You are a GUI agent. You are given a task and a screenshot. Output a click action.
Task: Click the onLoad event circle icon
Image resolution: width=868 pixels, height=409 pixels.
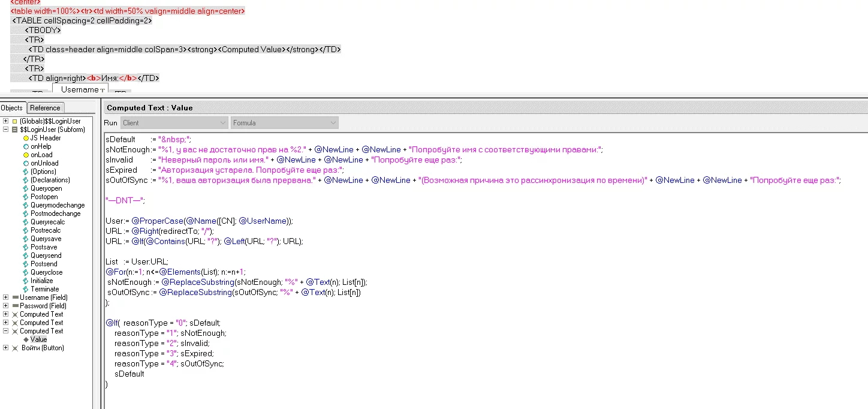(x=26, y=155)
